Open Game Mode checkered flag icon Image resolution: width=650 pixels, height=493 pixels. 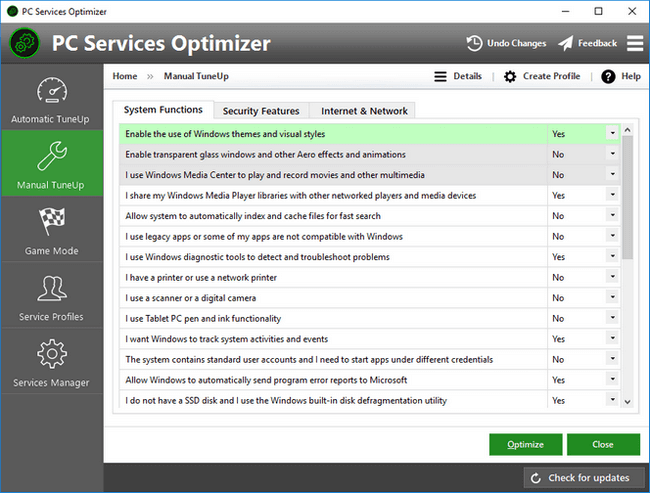click(52, 221)
